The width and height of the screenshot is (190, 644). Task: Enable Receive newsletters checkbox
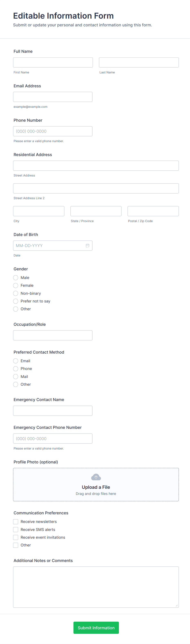tap(16, 521)
